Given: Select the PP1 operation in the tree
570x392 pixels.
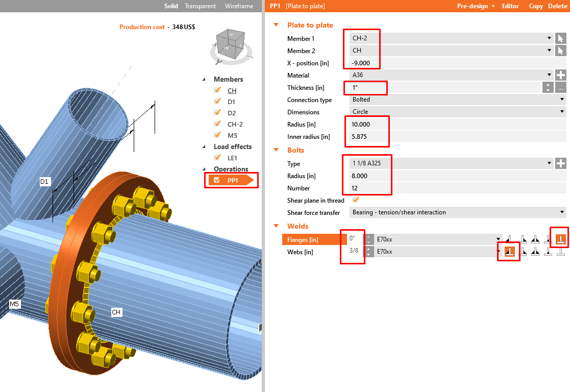Looking at the screenshot, I should pyautogui.click(x=232, y=180).
